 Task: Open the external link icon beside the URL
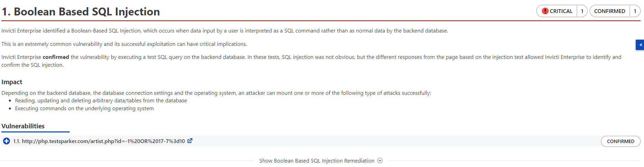[x=190, y=141]
